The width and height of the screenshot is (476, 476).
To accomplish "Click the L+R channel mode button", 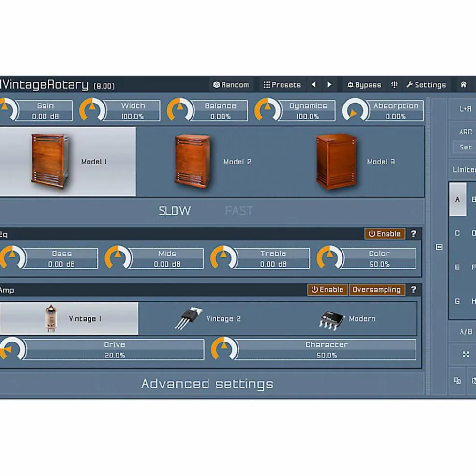I will point(465,109).
